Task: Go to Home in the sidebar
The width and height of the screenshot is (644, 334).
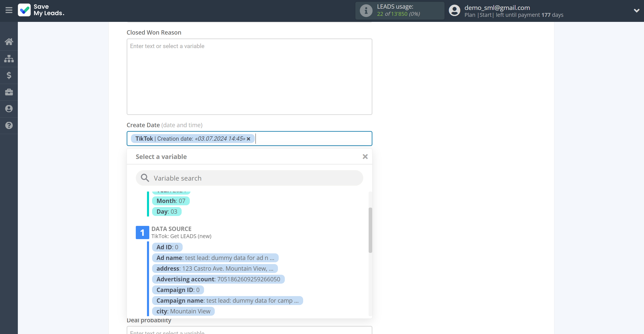Action: click(x=9, y=41)
